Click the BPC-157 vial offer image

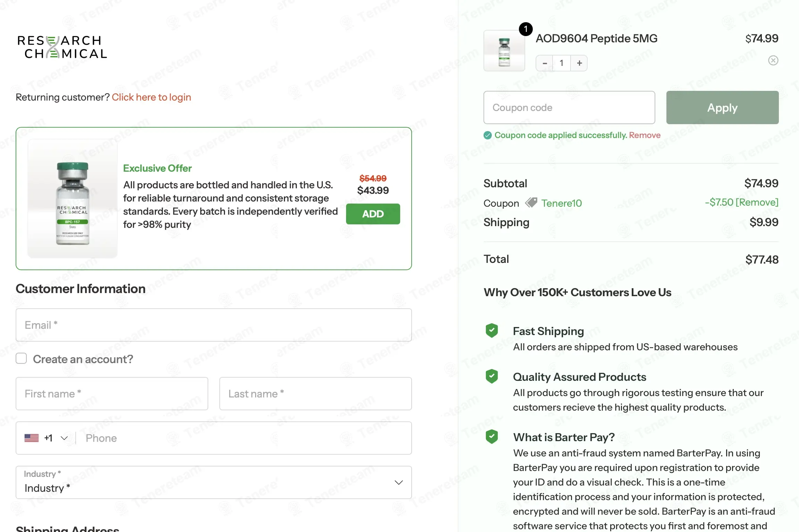(73, 199)
